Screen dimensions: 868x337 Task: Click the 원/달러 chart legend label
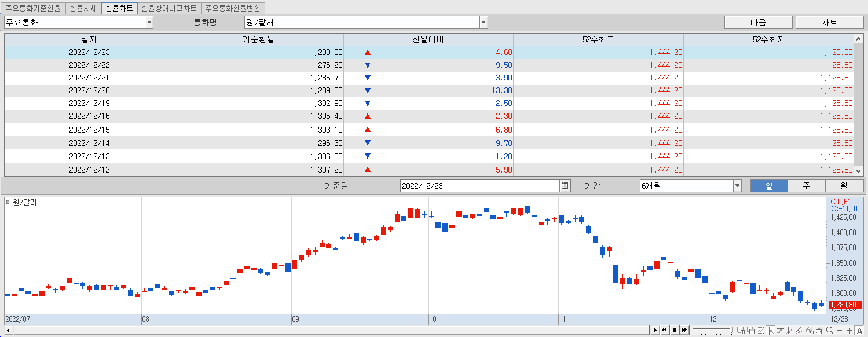pyautogui.click(x=25, y=202)
